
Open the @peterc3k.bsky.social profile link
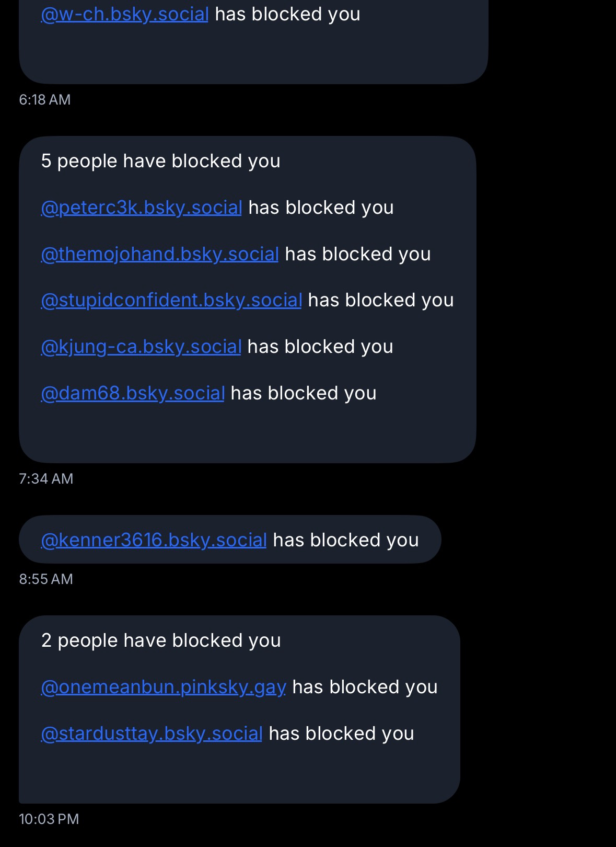pos(141,208)
